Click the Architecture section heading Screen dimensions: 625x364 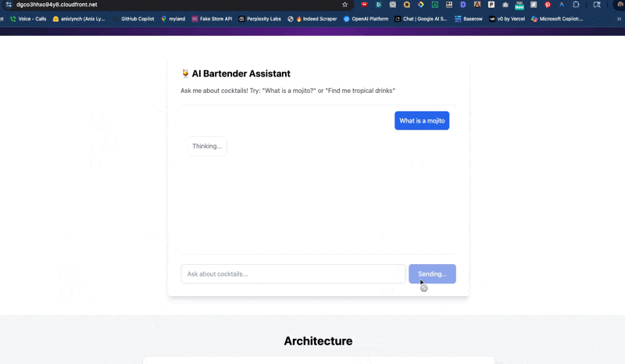coord(318,341)
